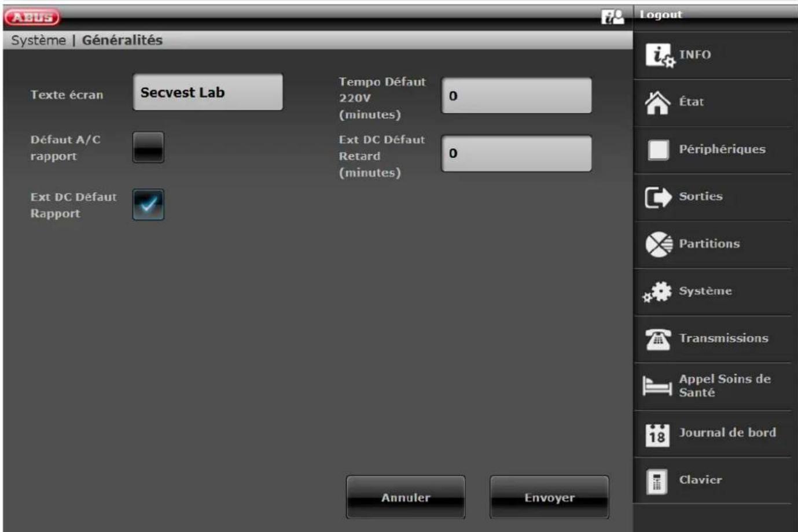Select the Périphériques square icon
Screen dimensions: 798x532
[x=658, y=150]
